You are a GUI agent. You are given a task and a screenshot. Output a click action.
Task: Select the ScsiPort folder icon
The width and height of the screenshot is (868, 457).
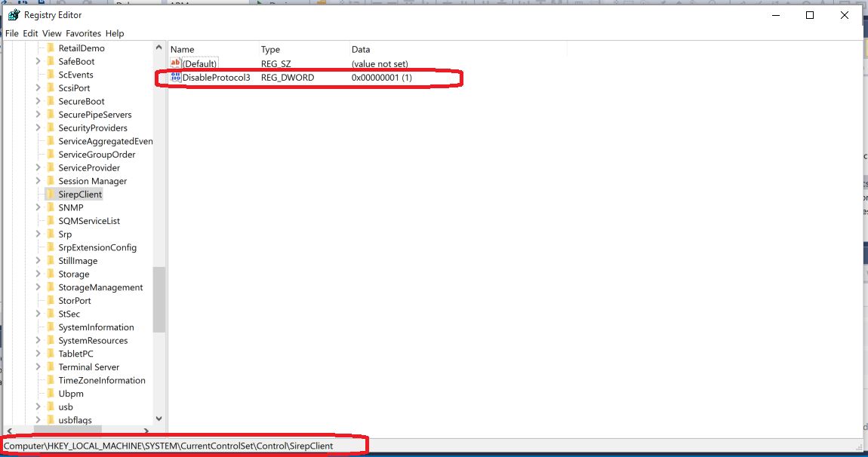[x=51, y=88]
